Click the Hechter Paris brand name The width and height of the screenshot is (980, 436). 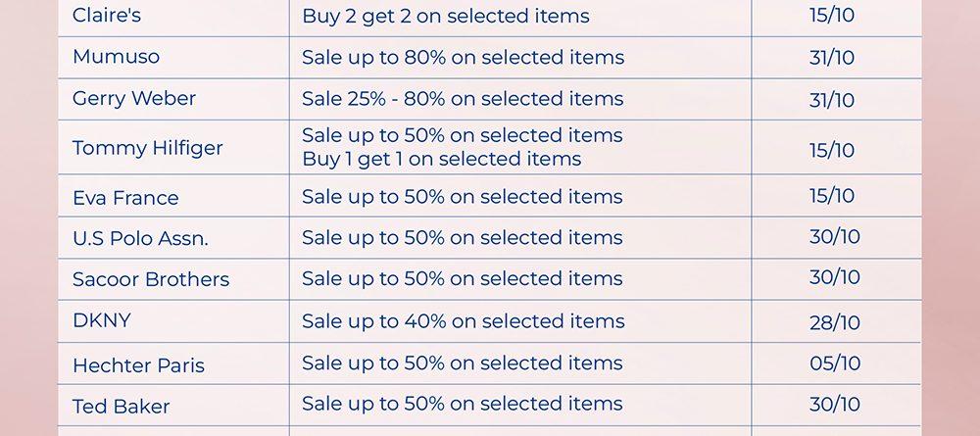click(x=138, y=365)
